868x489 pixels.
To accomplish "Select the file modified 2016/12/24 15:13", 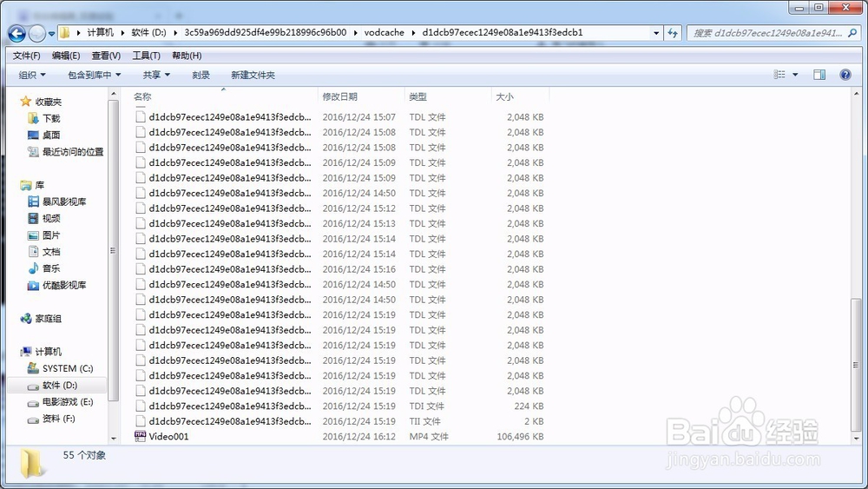I will [339, 223].
